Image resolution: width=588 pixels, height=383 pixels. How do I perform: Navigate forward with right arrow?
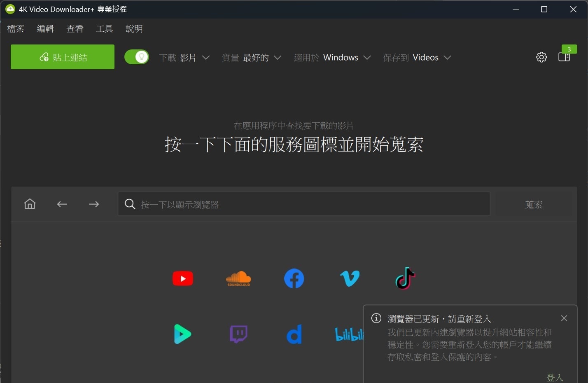(x=94, y=204)
